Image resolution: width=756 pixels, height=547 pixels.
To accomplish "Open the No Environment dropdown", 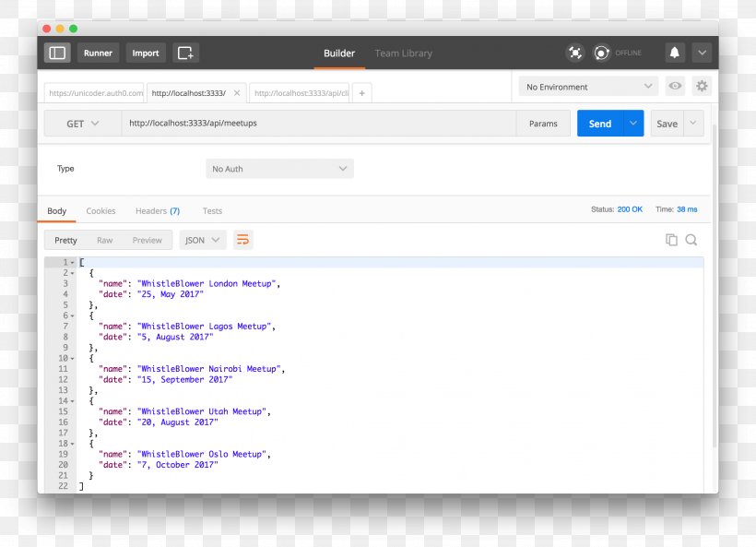I will [587, 86].
